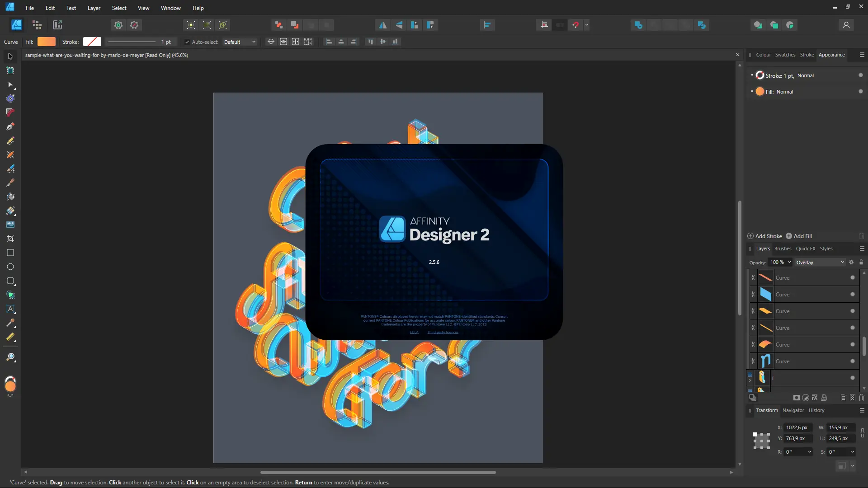The height and width of the screenshot is (488, 868).
Task: Click the orange Fill colour swatch
Action: click(x=47, y=42)
